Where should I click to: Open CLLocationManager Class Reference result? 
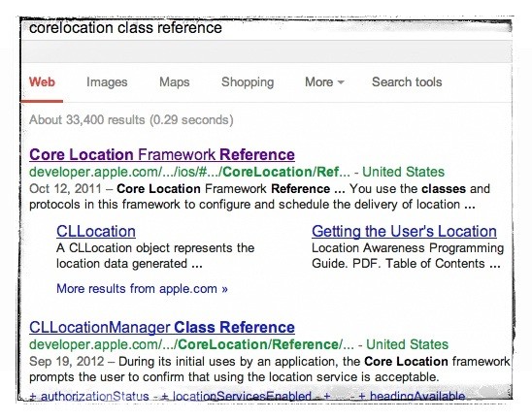[x=162, y=328]
